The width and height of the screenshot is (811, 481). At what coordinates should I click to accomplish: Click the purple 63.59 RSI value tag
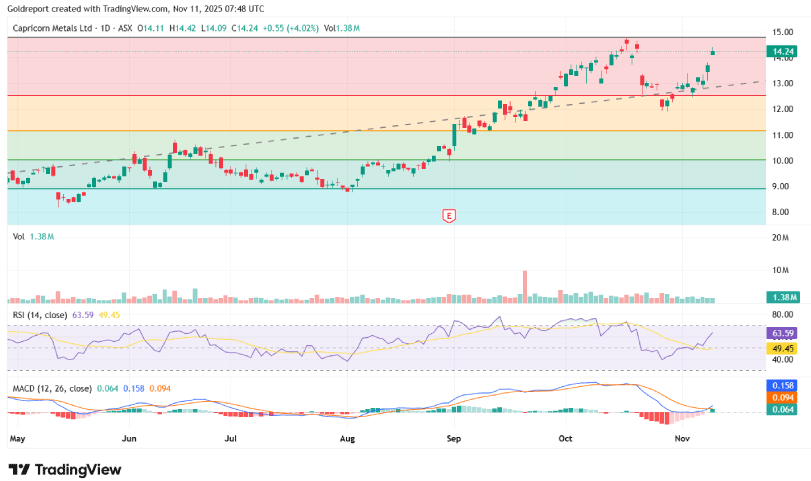tap(783, 333)
